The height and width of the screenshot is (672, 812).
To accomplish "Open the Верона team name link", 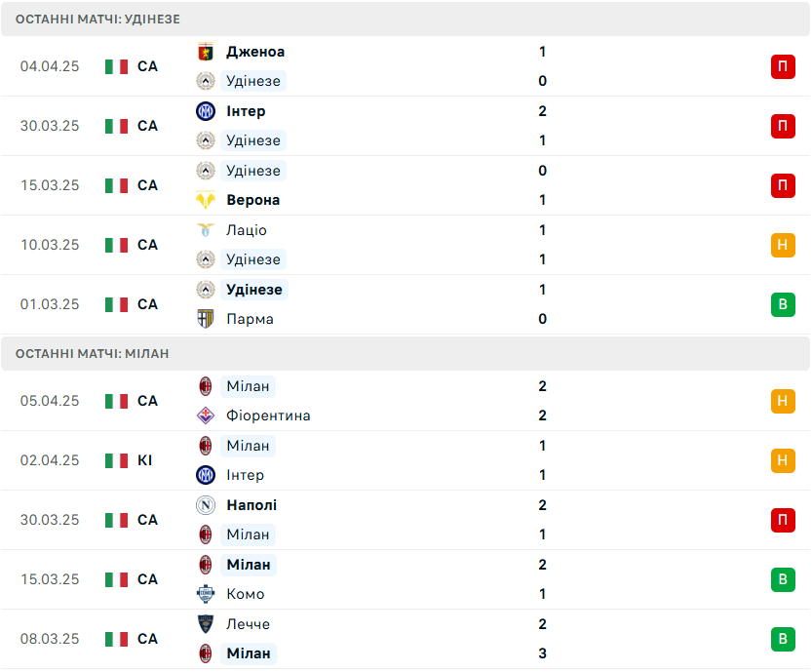I will tap(252, 200).
